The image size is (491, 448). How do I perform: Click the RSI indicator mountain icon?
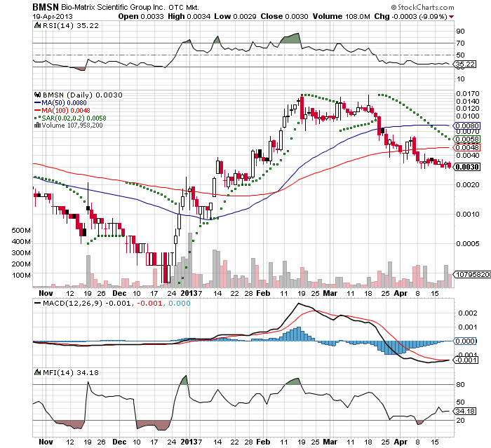(x=37, y=25)
